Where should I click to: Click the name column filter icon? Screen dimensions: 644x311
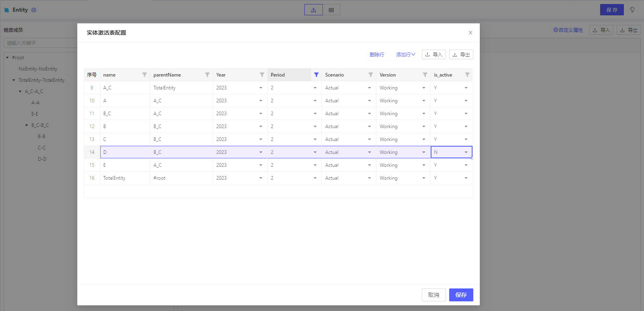tap(144, 75)
